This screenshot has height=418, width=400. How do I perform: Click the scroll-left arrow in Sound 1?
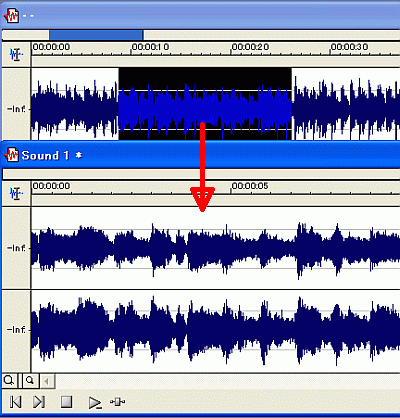pos(47,381)
